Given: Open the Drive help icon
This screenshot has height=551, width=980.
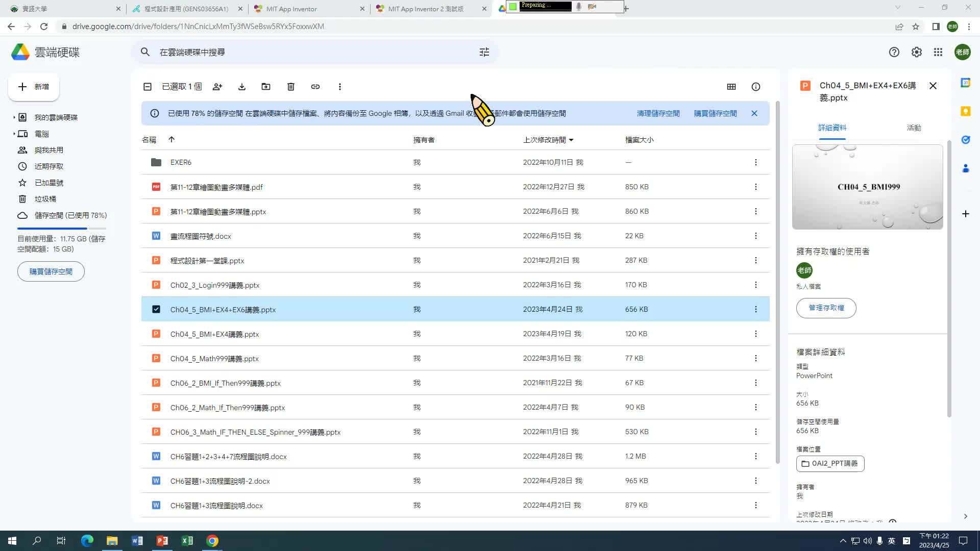Looking at the screenshot, I should 894,52.
